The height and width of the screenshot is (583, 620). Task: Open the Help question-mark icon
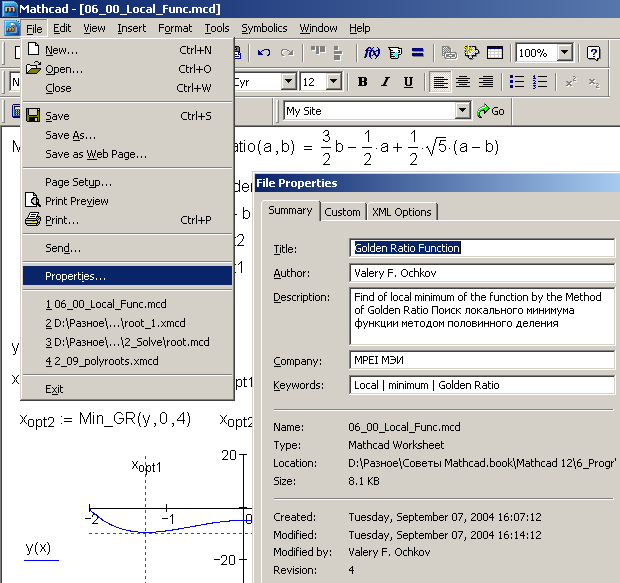[x=594, y=53]
